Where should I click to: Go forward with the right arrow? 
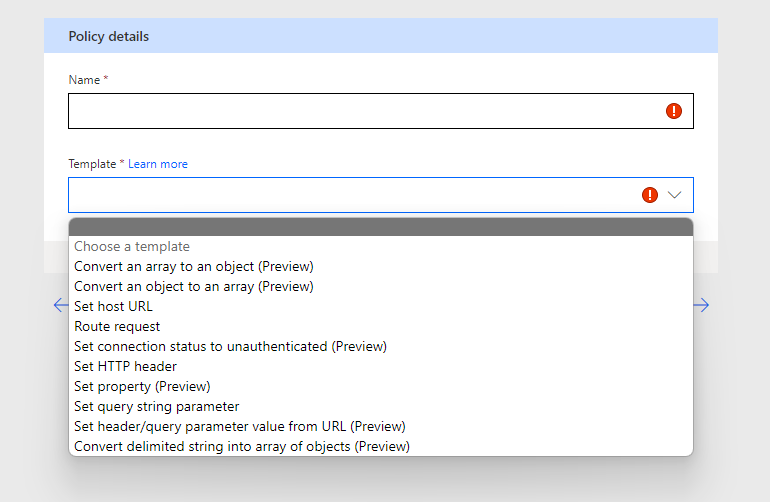pyautogui.click(x=702, y=305)
